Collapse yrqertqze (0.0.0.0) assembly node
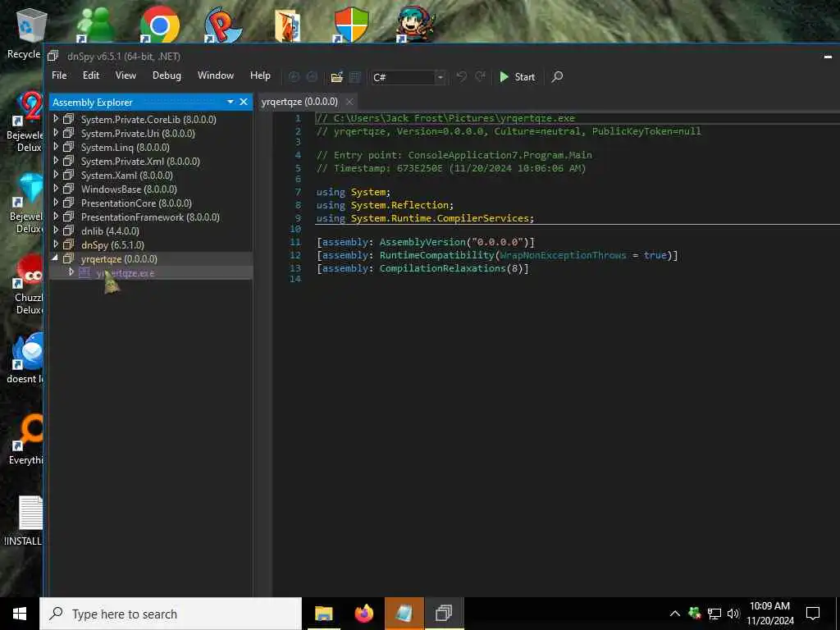Viewport: 840px width, 630px height. (x=56, y=258)
